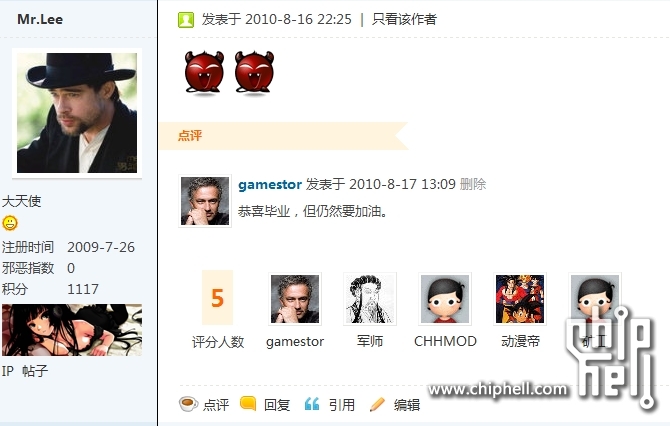Screen dimensions: 670x426
Task: Click the second red devil emoticon
Action: point(254,72)
